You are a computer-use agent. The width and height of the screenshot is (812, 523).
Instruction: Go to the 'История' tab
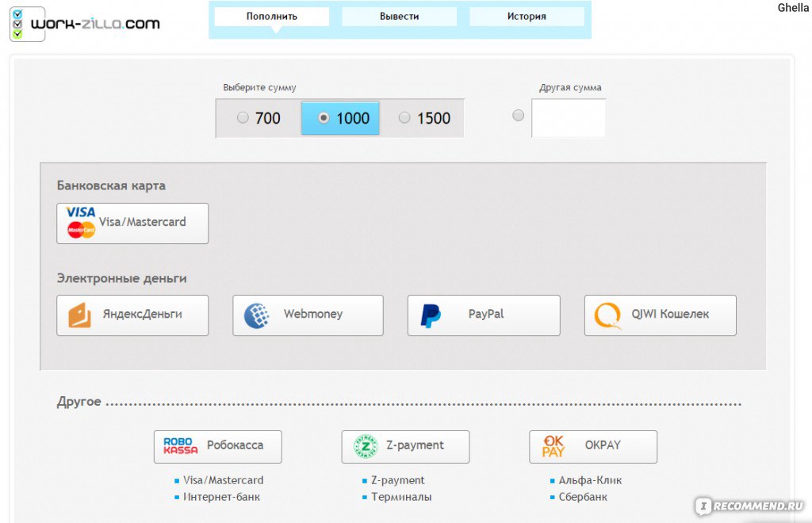click(527, 17)
